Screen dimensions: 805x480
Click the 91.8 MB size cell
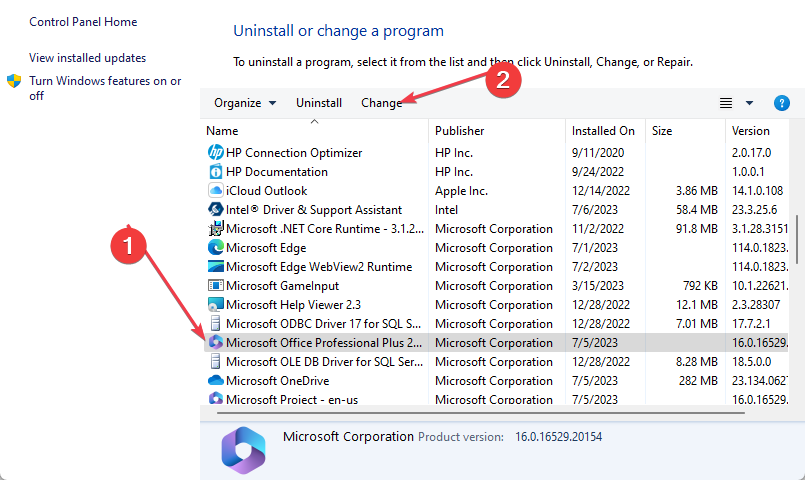tap(696, 229)
